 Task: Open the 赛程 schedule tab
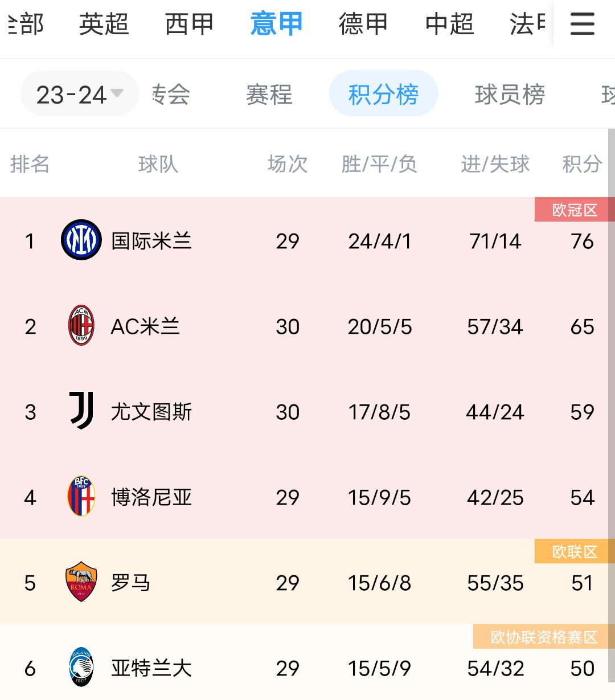269,94
